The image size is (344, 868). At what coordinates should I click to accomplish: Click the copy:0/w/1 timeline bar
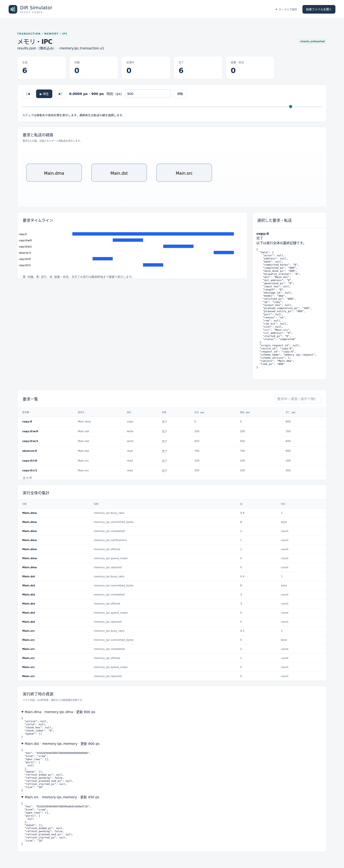point(178,246)
